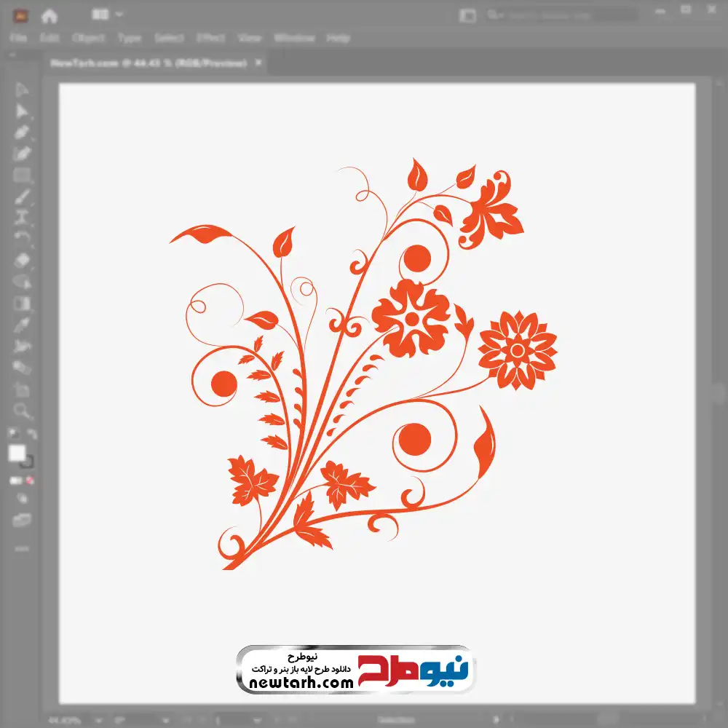Select the Zoom magnifier tool
Image resolution: width=728 pixels, height=728 pixels.
(x=22, y=411)
